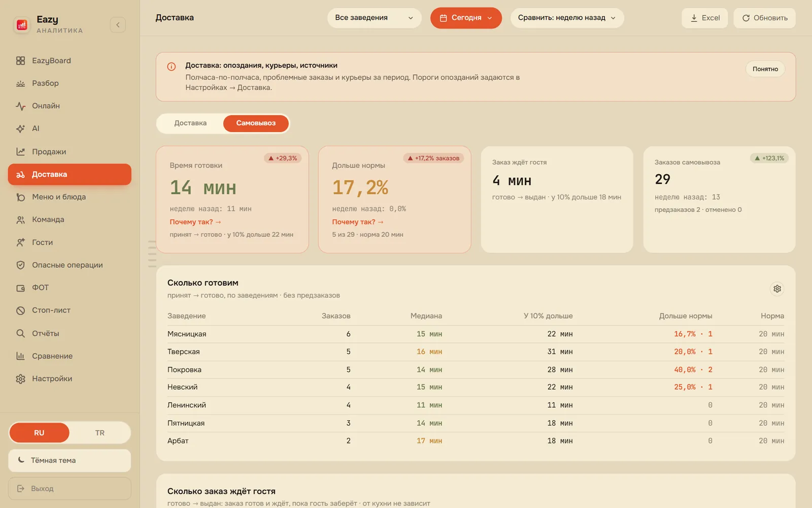Viewport: 812px width, 508px height.
Task: Switch language to RU
Action: tap(39, 433)
